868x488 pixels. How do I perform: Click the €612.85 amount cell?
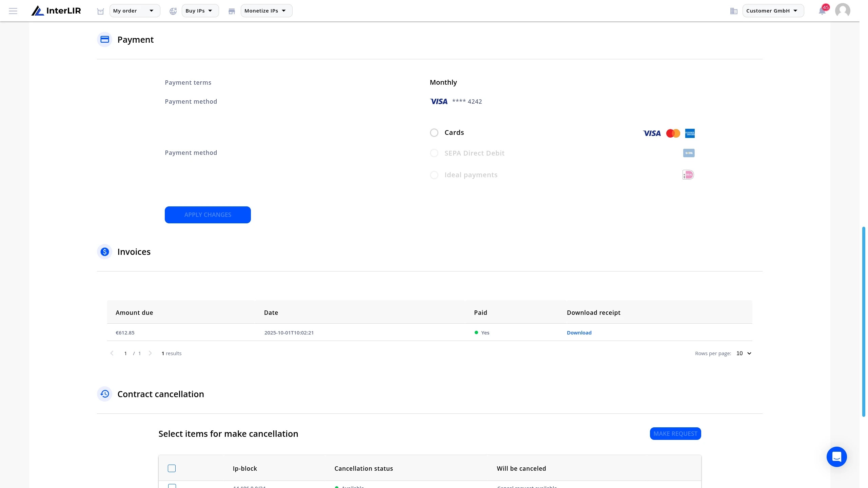[125, 333]
